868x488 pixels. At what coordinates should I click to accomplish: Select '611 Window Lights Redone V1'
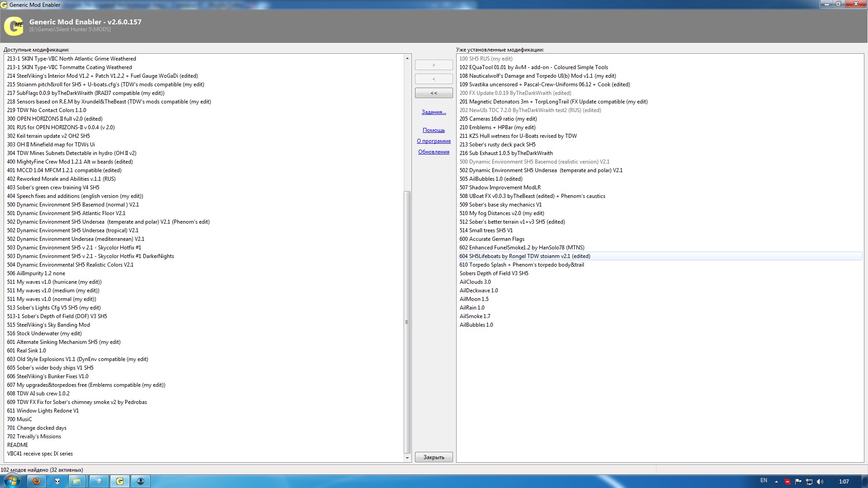43,411
